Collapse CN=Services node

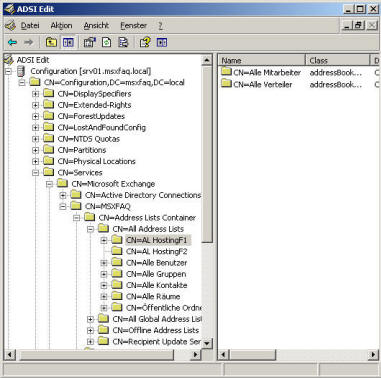click(36, 173)
